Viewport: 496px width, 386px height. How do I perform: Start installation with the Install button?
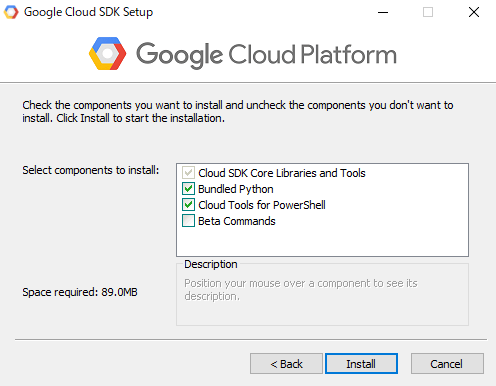(361, 364)
